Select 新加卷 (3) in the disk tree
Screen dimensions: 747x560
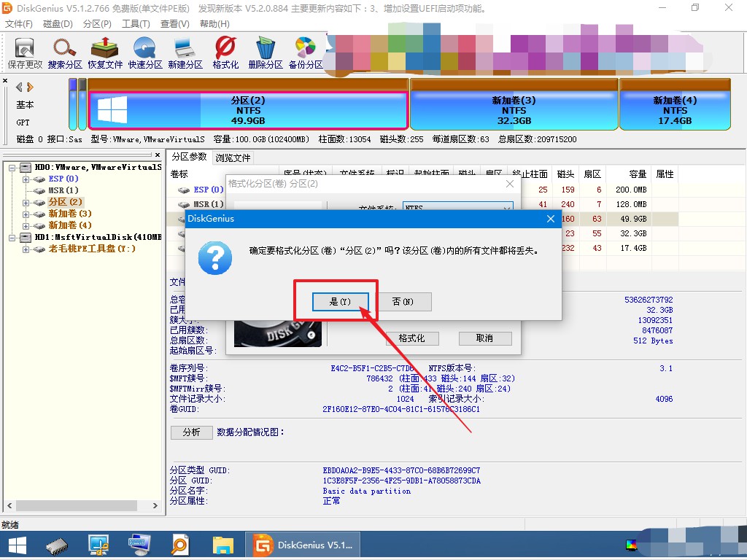click(70, 214)
